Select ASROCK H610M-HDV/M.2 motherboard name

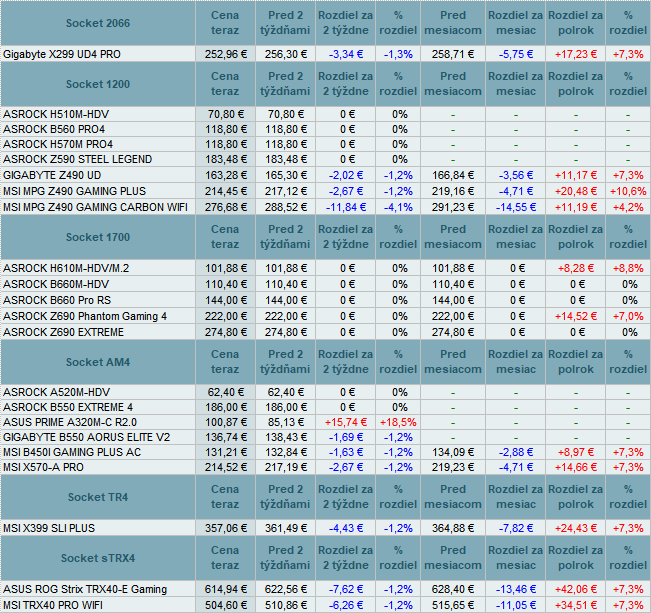(66, 268)
